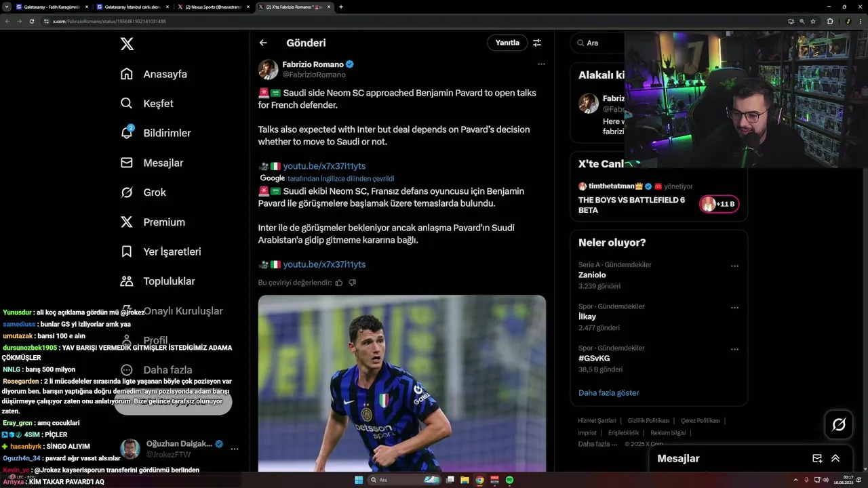Reload the page in Chrome
Viewport: 868px width, 488px height.
[x=32, y=21]
